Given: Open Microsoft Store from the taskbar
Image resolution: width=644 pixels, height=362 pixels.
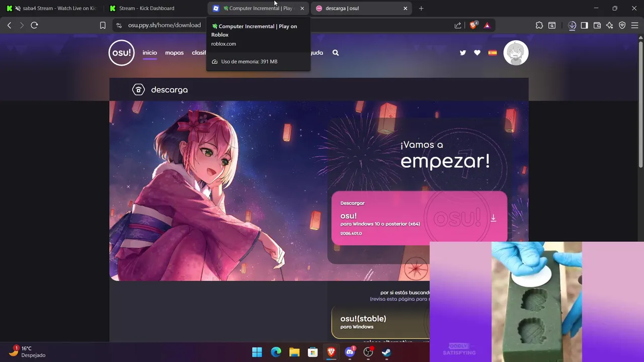Looking at the screenshot, I should click(312, 352).
